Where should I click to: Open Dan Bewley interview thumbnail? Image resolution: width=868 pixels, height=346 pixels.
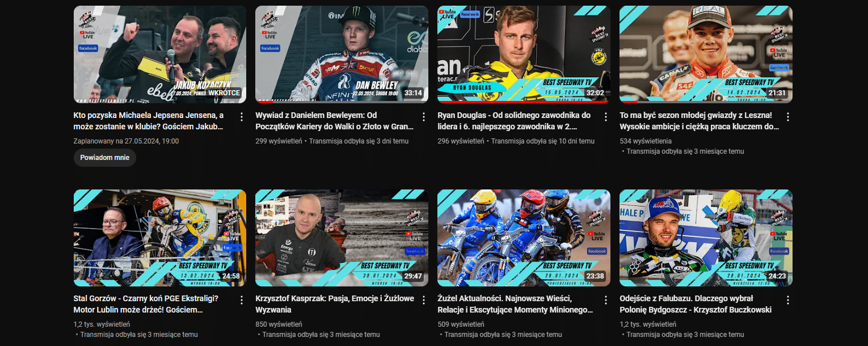click(x=342, y=54)
